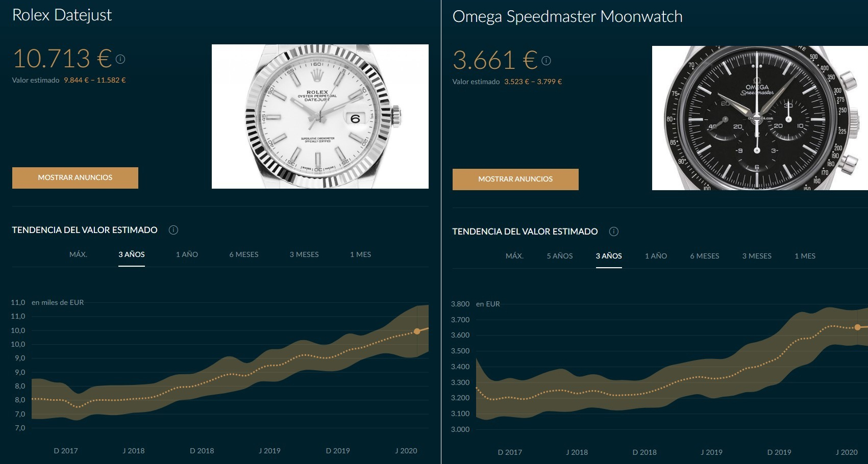Click current value marker on Omega chart
The height and width of the screenshot is (464, 868).
tap(857, 327)
